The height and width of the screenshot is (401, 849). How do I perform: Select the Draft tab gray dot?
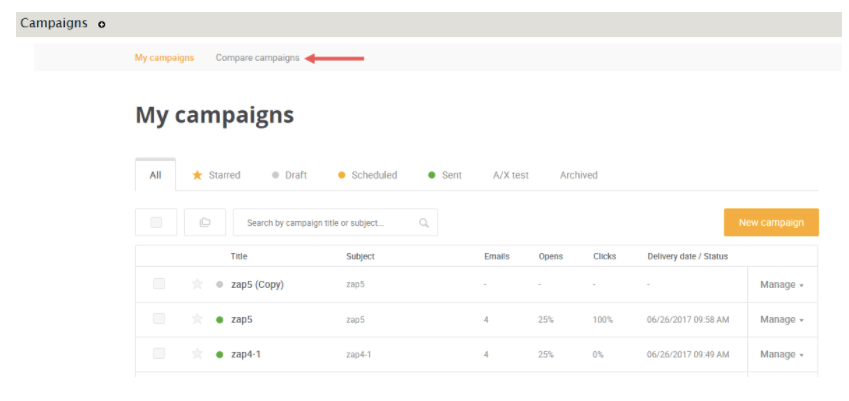[275, 175]
